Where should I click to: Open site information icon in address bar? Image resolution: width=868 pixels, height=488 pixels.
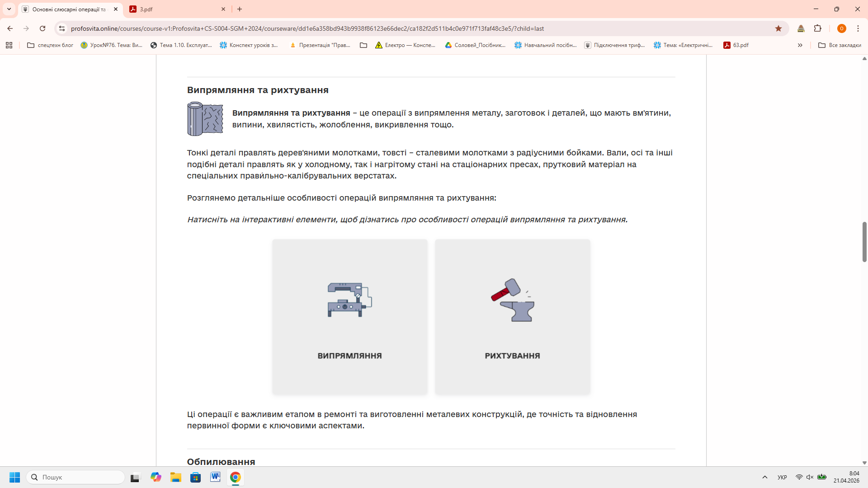point(62,28)
